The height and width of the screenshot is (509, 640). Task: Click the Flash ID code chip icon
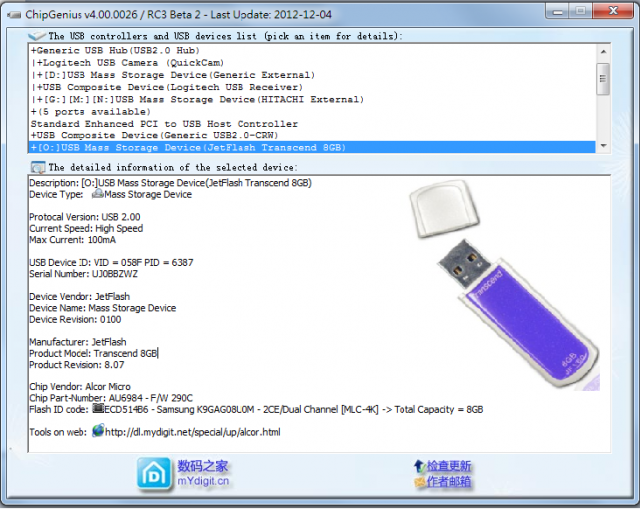(98, 408)
